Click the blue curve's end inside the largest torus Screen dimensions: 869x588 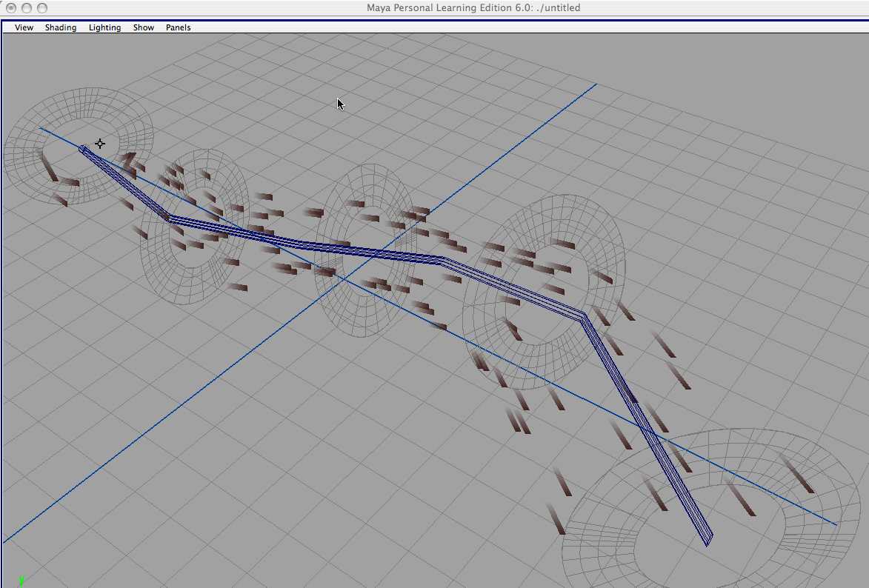click(707, 539)
